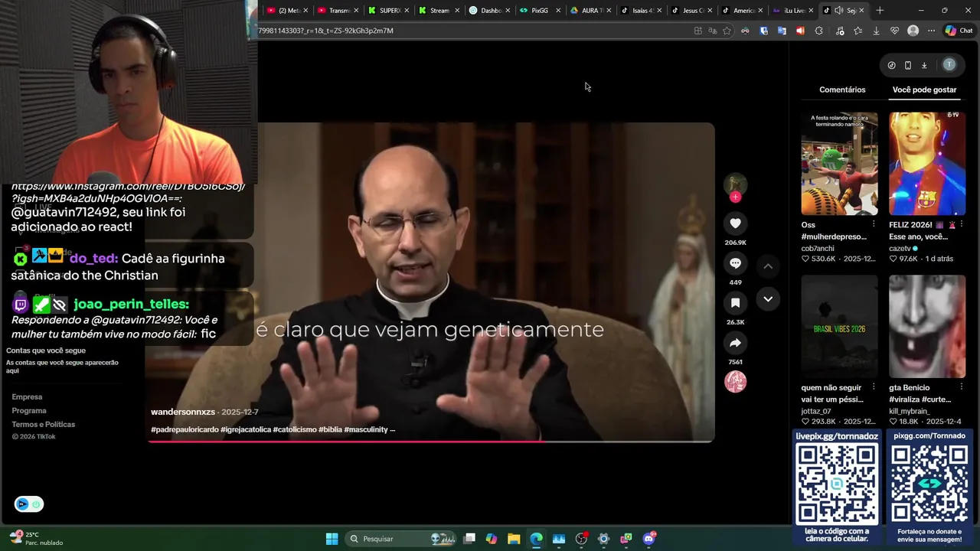Open more options for gta Benício video
Viewport: 980px width, 551px height.
click(962, 387)
